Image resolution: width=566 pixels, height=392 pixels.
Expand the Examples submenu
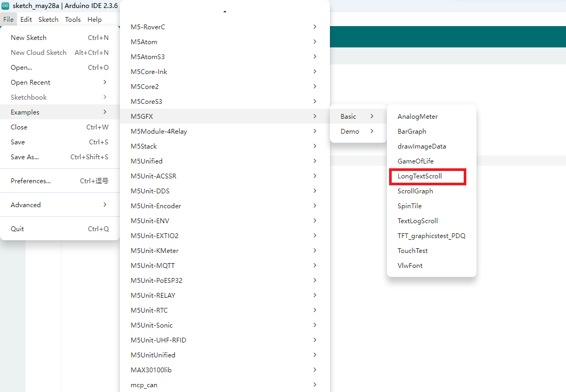click(x=60, y=112)
